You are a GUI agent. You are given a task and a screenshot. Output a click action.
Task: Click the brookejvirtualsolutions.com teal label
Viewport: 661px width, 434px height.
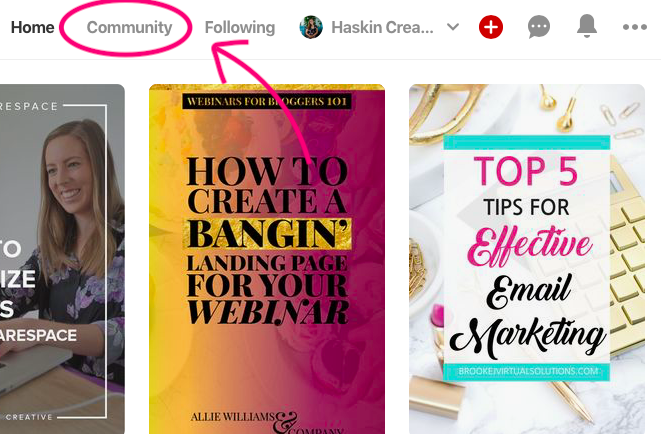[x=527, y=371]
